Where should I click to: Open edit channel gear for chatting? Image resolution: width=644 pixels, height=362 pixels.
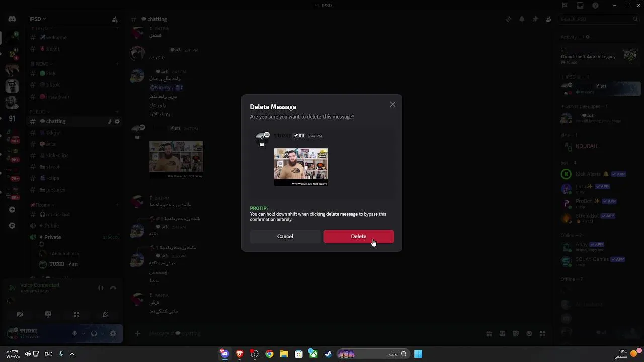117,121
